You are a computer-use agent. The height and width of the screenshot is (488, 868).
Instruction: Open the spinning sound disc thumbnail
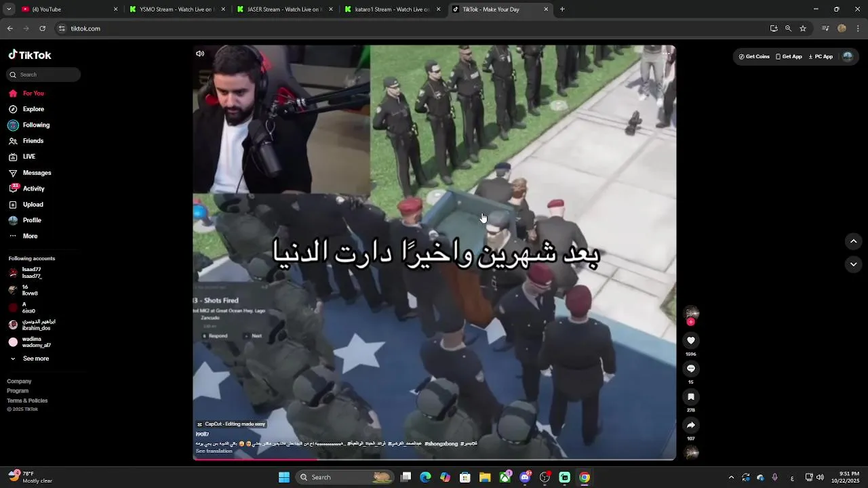point(691,453)
